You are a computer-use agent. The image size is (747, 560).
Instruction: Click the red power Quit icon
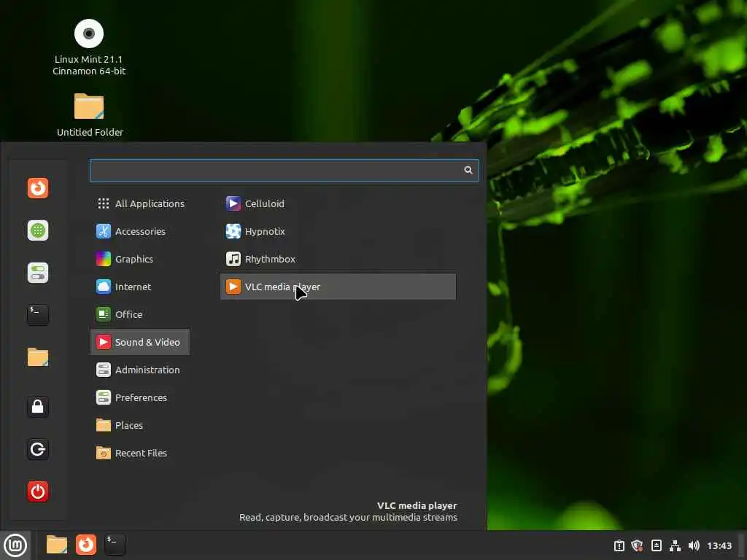[x=38, y=491]
